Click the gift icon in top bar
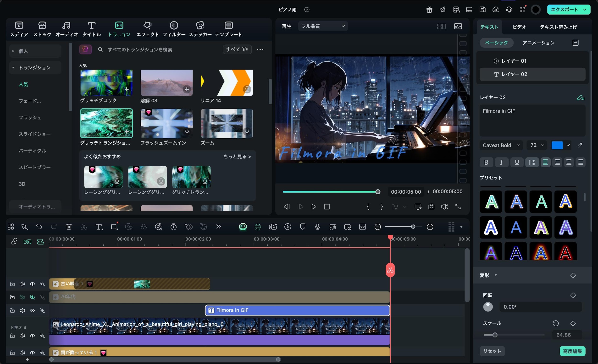598x364 pixels. [429, 10]
